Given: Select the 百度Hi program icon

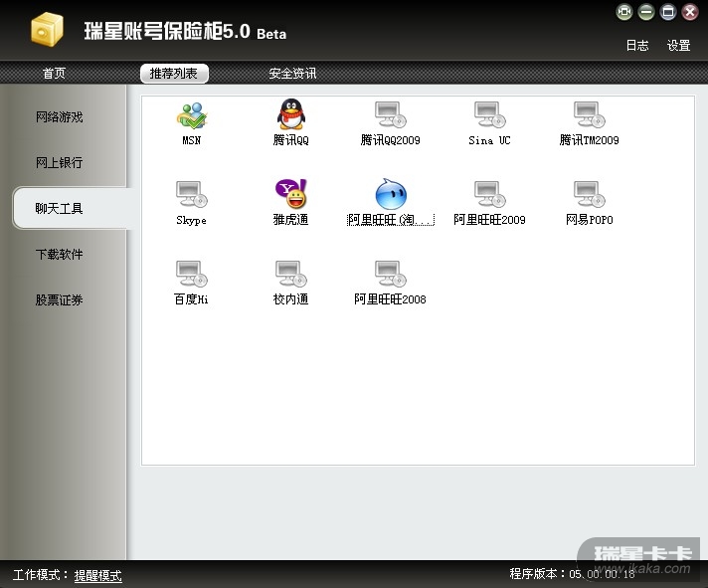Looking at the screenshot, I should pos(192,274).
